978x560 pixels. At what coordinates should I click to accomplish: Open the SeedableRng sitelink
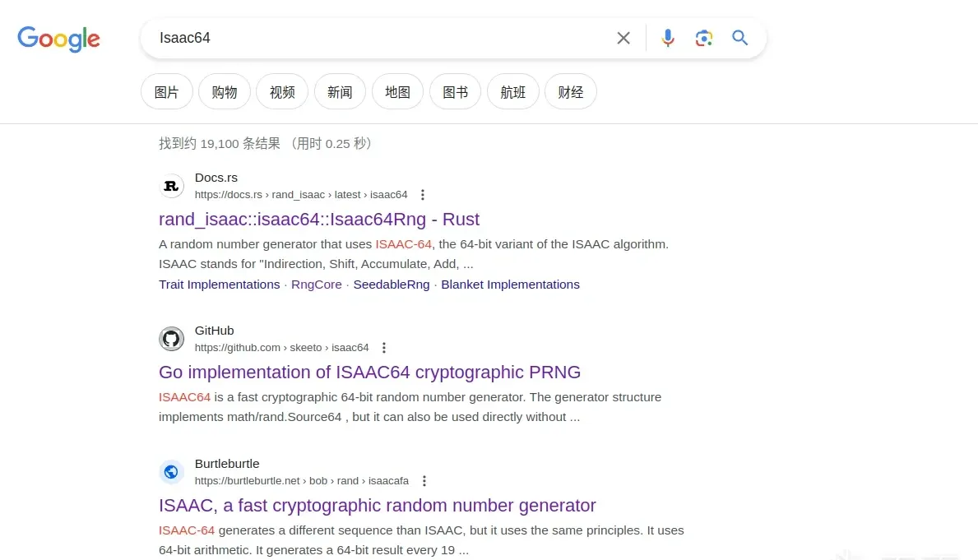tap(391, 285)
